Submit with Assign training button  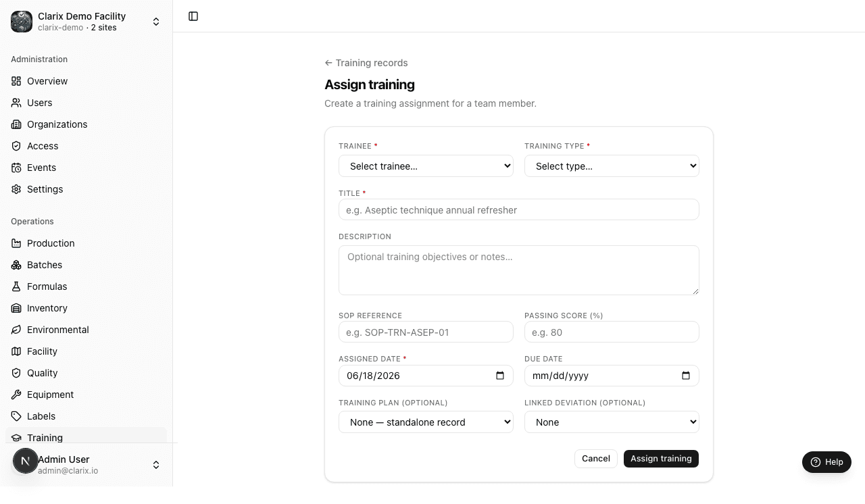coord(661,459)
